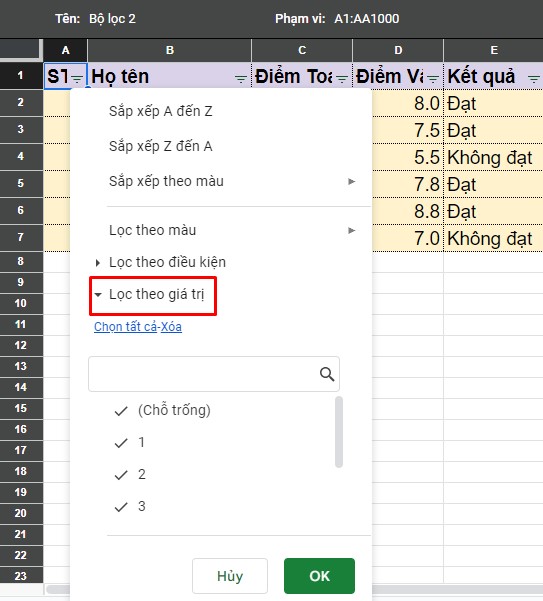
Task: Click the Chọn tất cả link
Action: pos(125,327)
